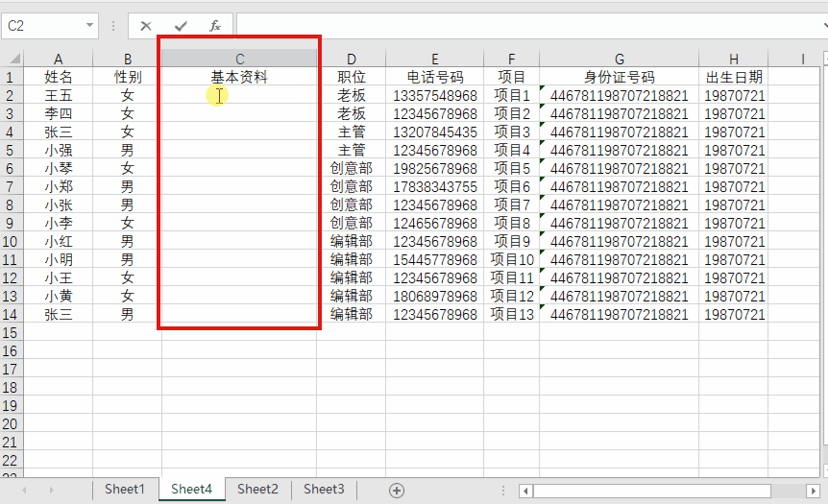This screenshot has width=828, height=504.
Task: Select the header cell '出生日期'
Action: [x=734, y=77]
